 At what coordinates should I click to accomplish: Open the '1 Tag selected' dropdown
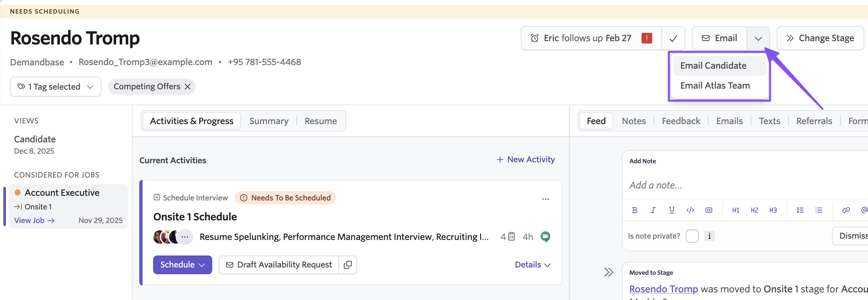(56, 87)
